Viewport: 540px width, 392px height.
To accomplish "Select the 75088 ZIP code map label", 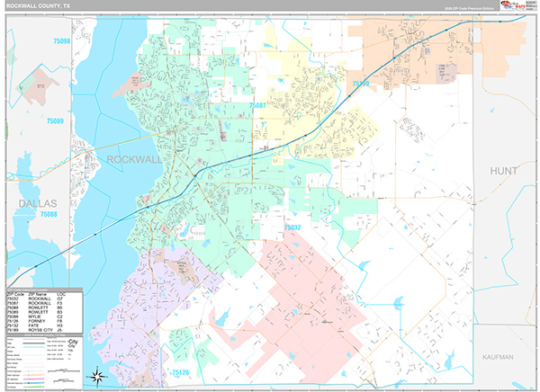I will coord(49,214).
